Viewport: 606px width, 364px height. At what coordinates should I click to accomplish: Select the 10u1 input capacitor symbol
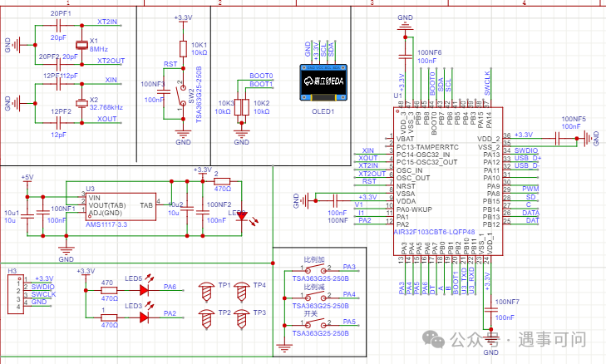[27, 215]
